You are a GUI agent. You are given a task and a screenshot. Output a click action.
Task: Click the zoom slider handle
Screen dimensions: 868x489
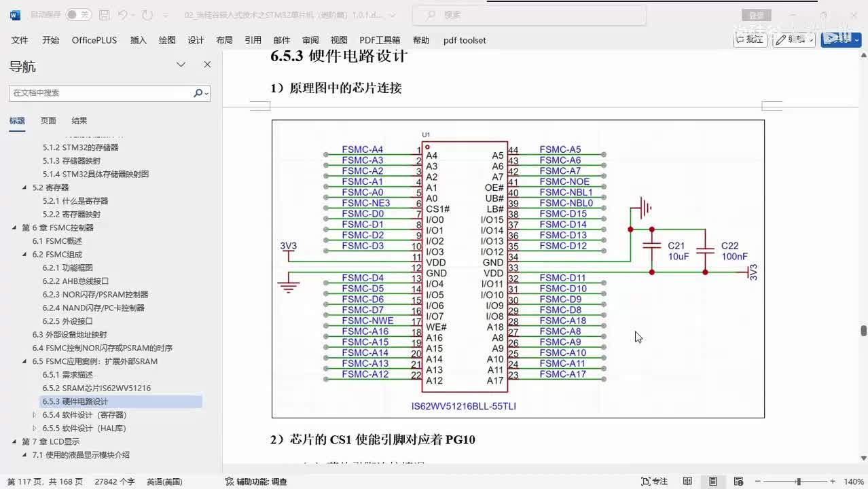click(799, 482)
